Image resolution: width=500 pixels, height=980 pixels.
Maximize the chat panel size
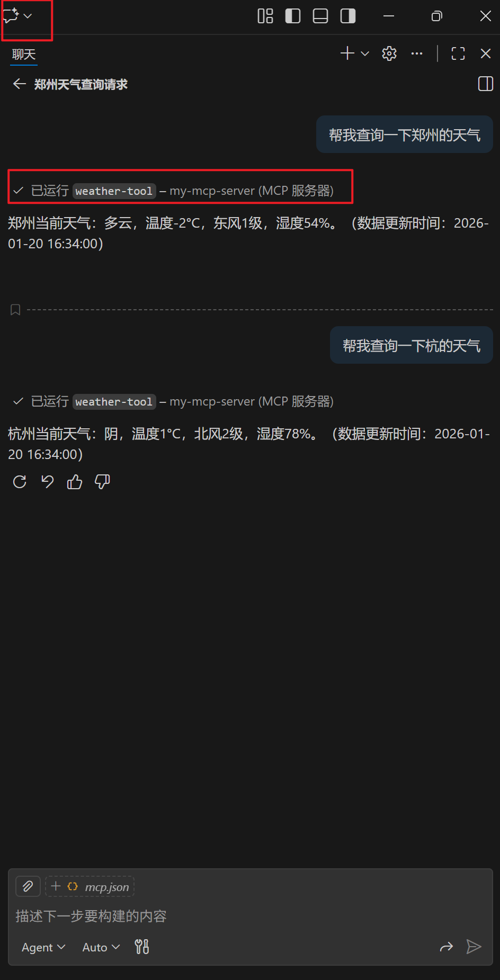coord(458,53)
